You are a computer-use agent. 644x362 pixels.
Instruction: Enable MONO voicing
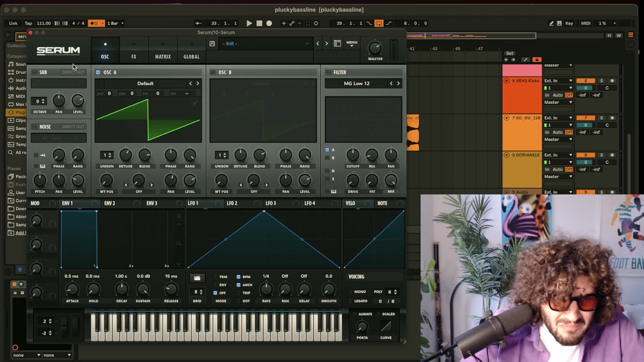[x=351, y=292]
